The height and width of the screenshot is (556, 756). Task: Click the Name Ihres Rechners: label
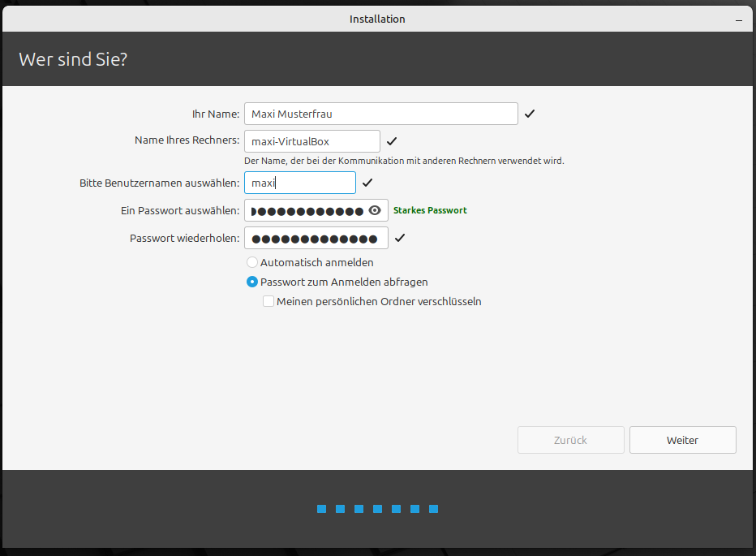click(187, 140)
